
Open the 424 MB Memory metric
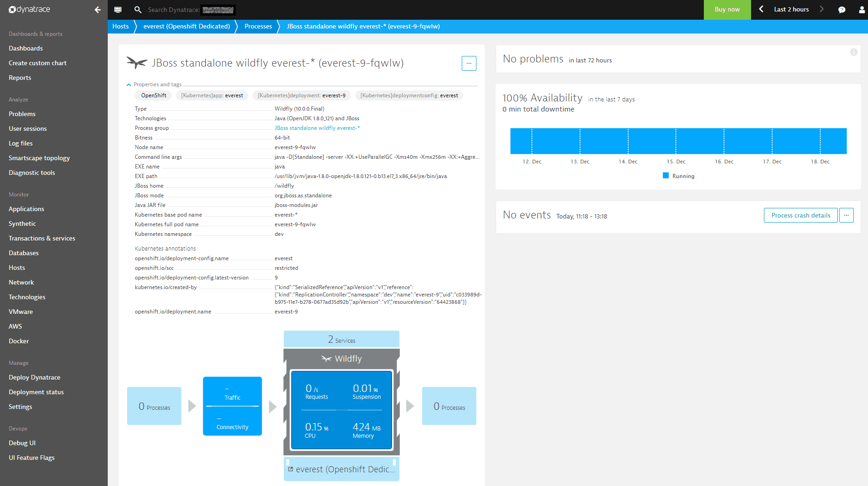click(366, 430)
